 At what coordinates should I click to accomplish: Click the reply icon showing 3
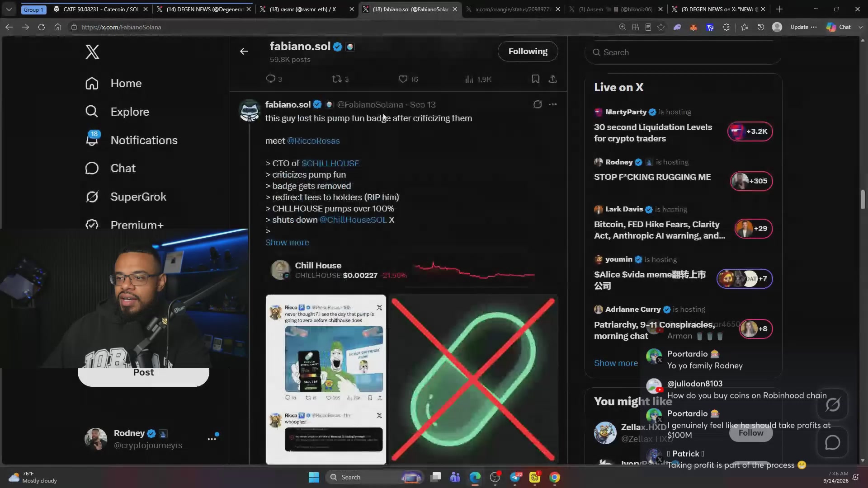[271, 79]
